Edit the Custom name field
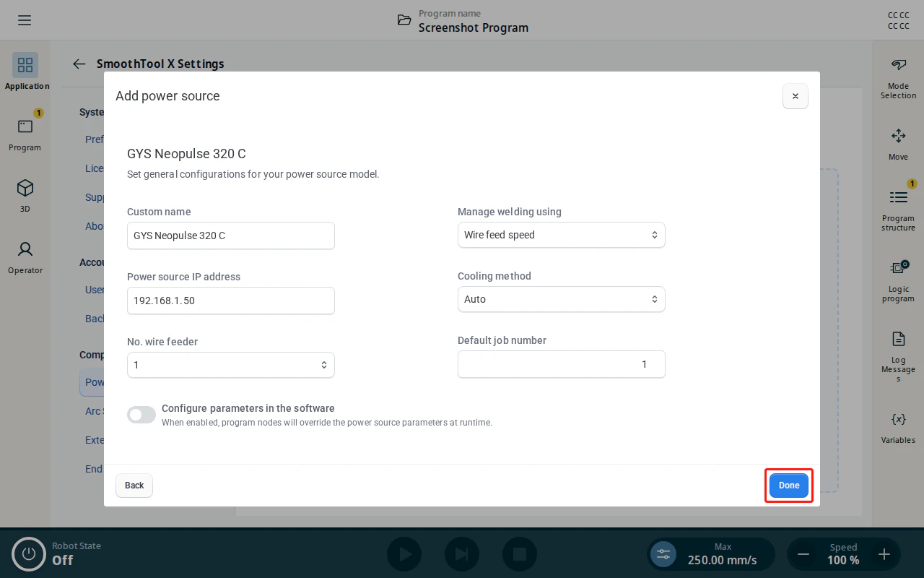 click(230, 236)
